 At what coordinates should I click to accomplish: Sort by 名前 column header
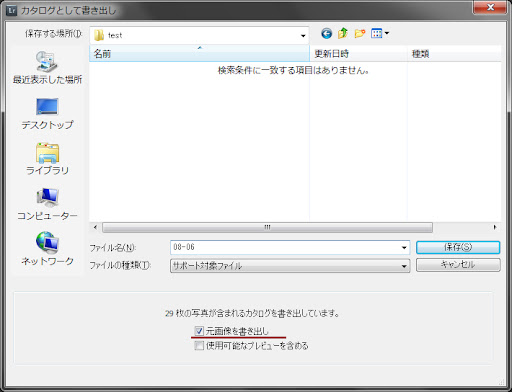199,54
